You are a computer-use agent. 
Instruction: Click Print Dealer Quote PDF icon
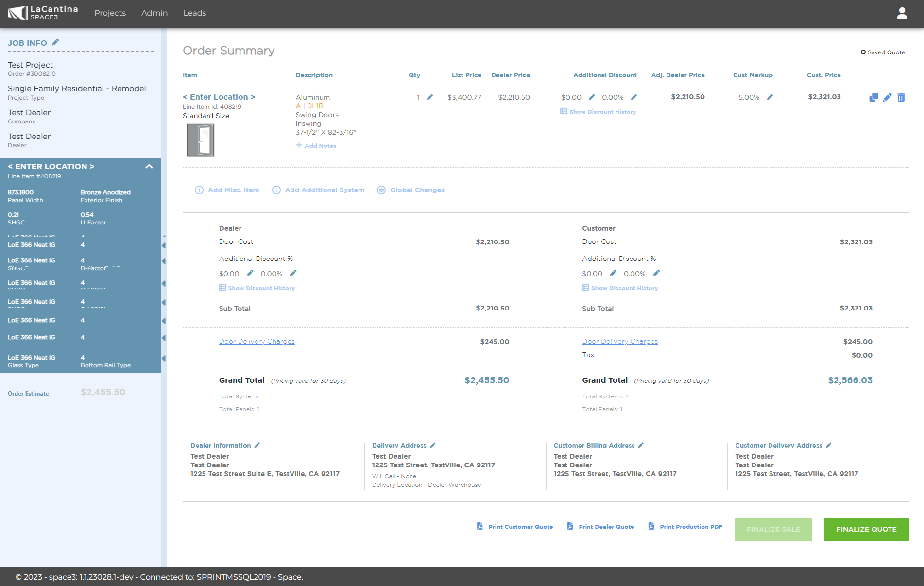coord(570,526)
